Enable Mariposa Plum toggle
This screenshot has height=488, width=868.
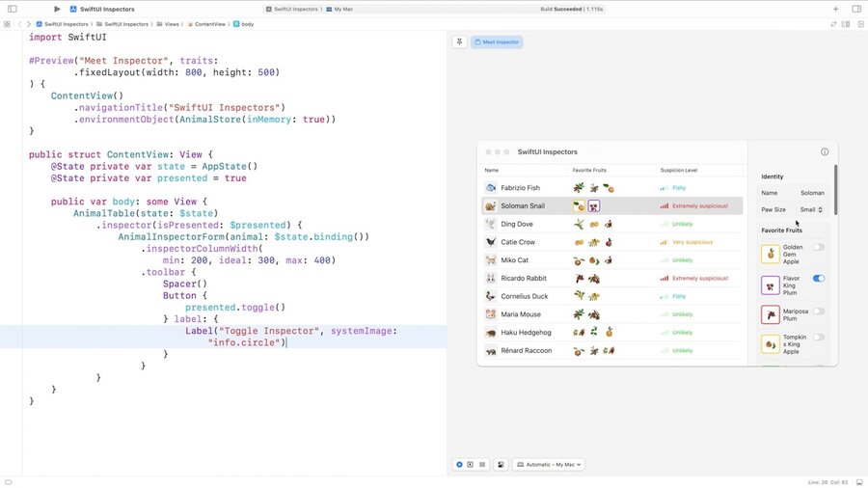(x=818, y=312)
